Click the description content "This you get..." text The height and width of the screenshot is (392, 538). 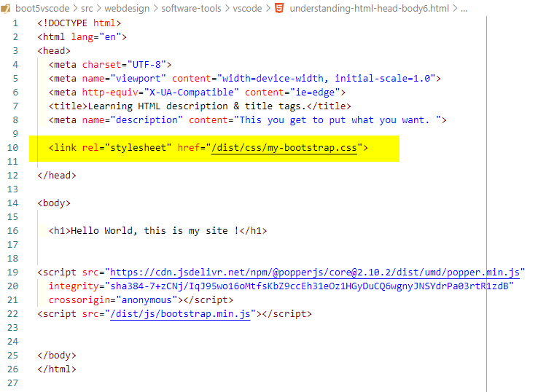point(338,120)
